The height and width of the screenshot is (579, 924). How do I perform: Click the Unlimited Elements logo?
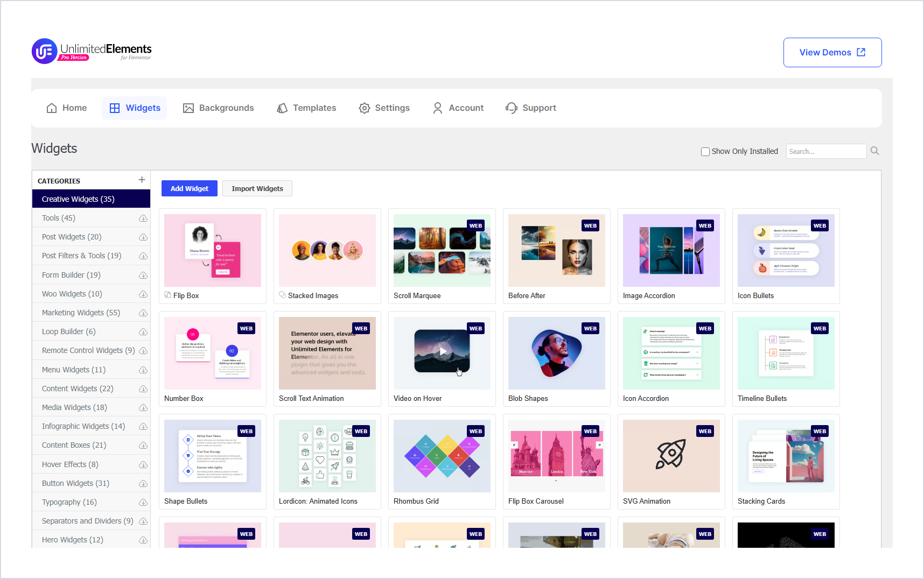(92, 51)
